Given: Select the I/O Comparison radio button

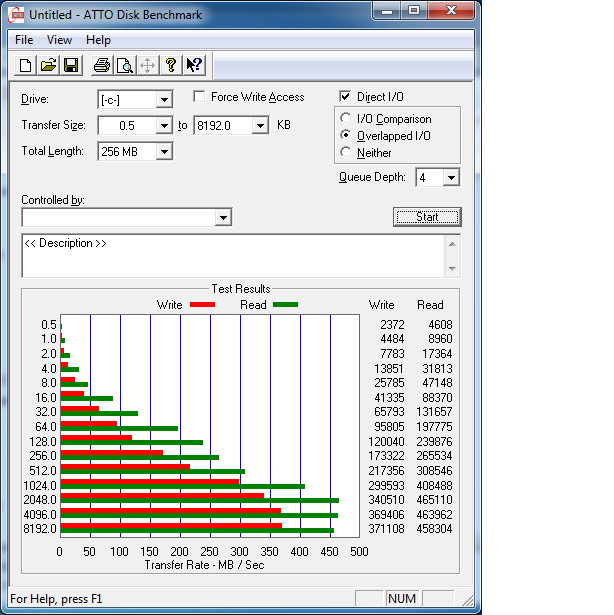Looking at the screenshot, I should click(x=346, y=118).
